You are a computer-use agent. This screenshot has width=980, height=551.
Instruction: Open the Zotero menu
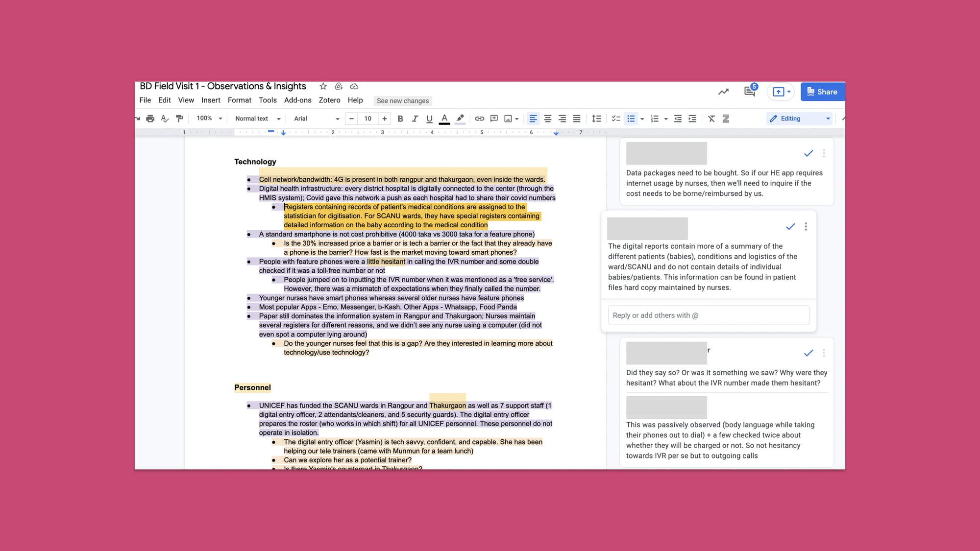[329, 100]
